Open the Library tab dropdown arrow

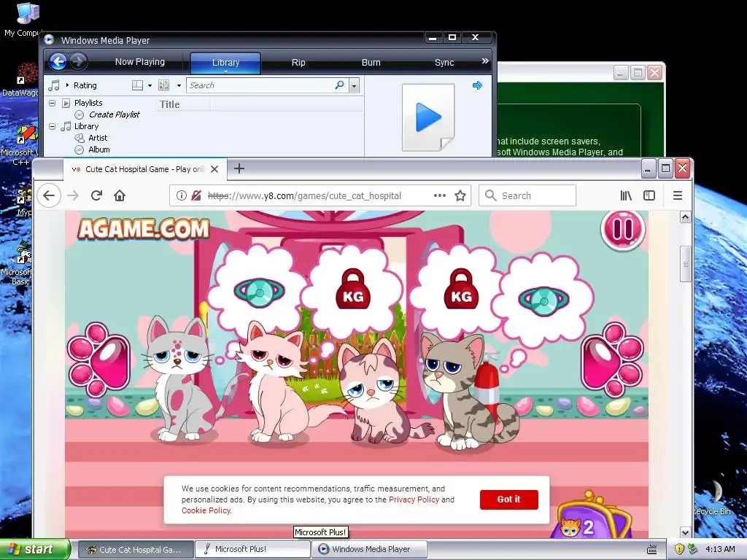pos(226,72)
